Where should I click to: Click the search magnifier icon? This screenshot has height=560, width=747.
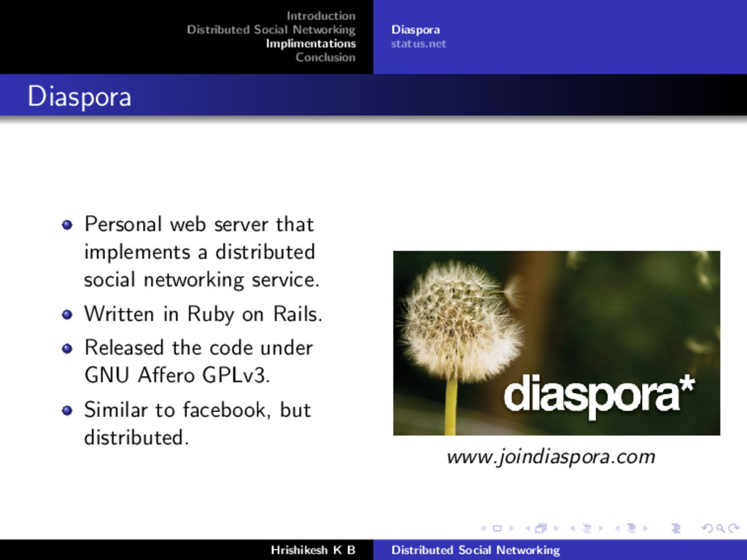(x=721, y=528)
